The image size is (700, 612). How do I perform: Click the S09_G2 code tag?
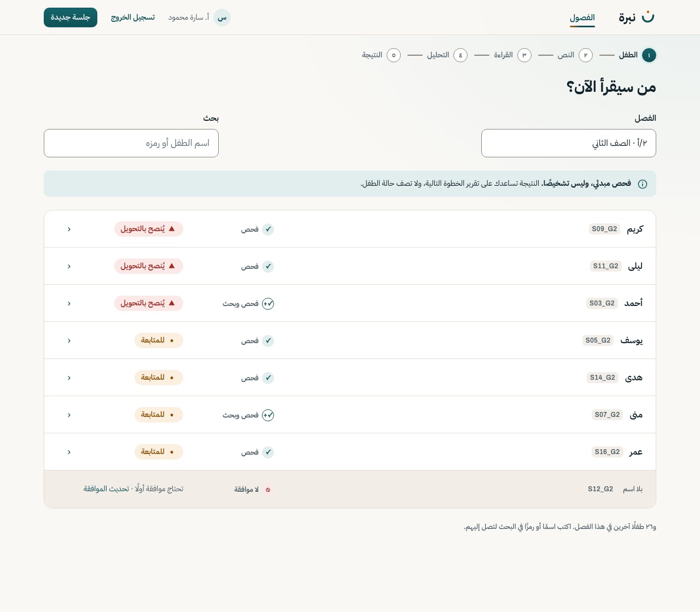(604, 229)
